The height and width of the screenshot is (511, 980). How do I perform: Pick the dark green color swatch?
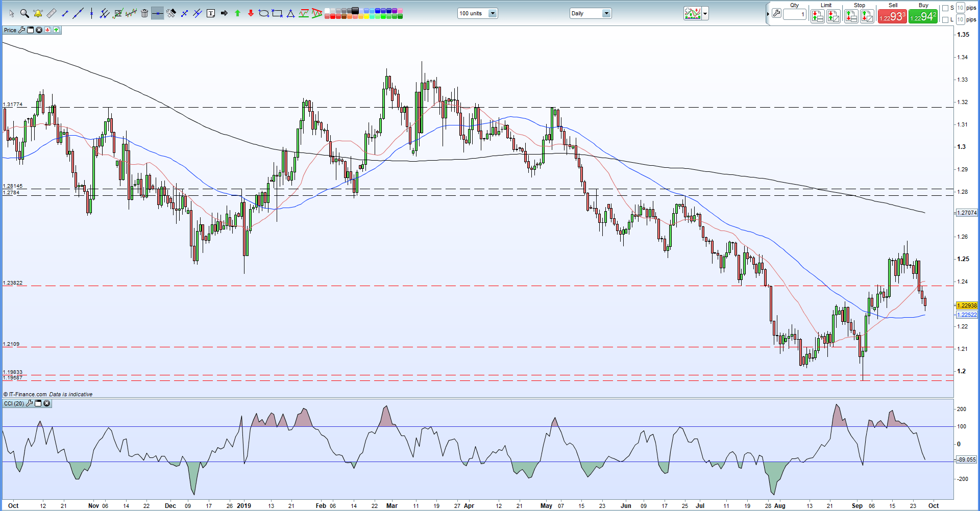[400, 16]
